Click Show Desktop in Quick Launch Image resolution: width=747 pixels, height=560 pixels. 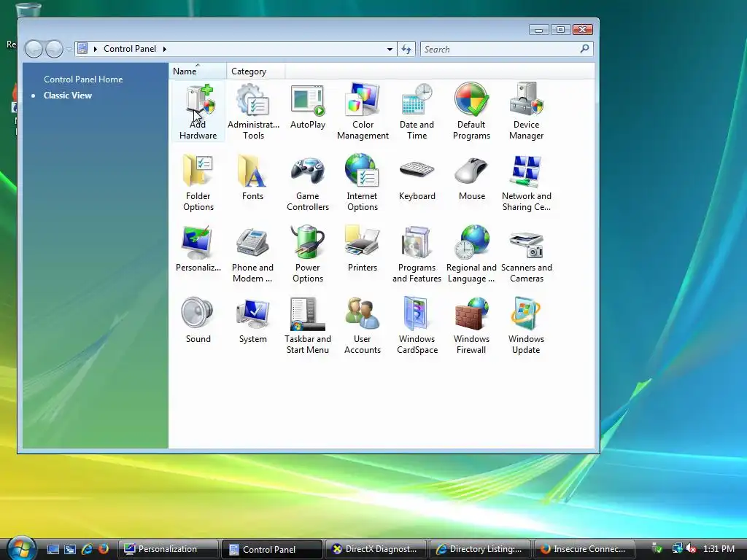click(53, 550)
